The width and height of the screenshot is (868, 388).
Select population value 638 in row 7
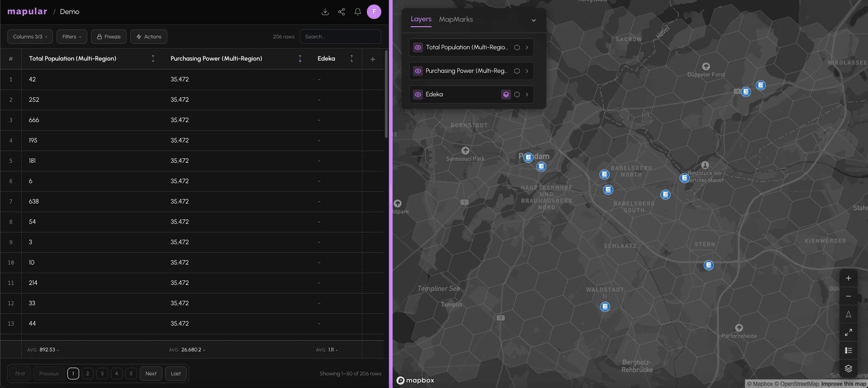click(x=34, y=201)
